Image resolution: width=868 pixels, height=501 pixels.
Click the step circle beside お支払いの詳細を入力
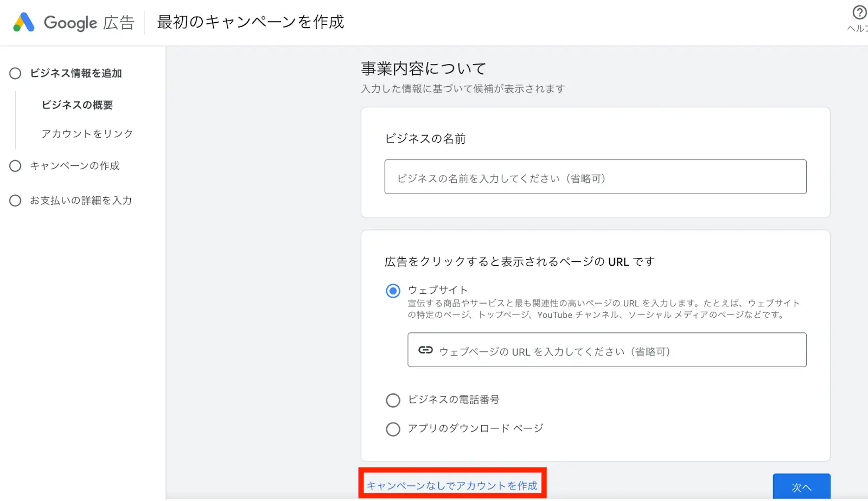15,201
